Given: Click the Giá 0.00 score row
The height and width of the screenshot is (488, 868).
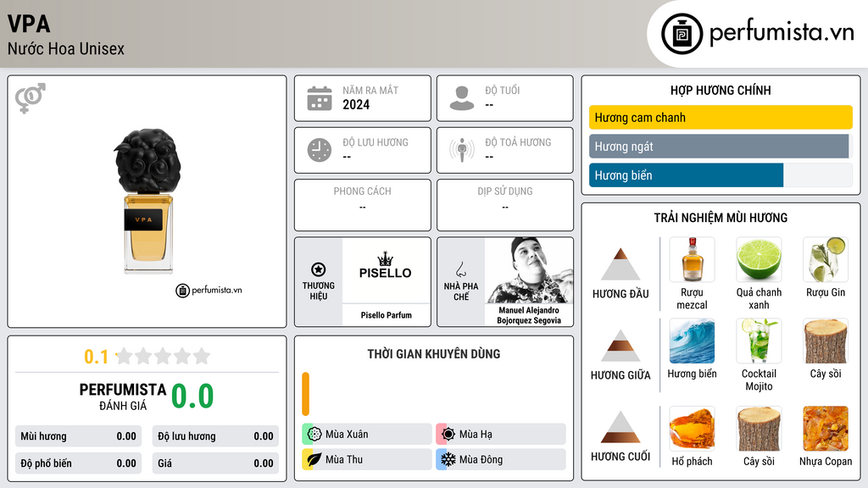Looking at the screenshot, I should (215, 463).
